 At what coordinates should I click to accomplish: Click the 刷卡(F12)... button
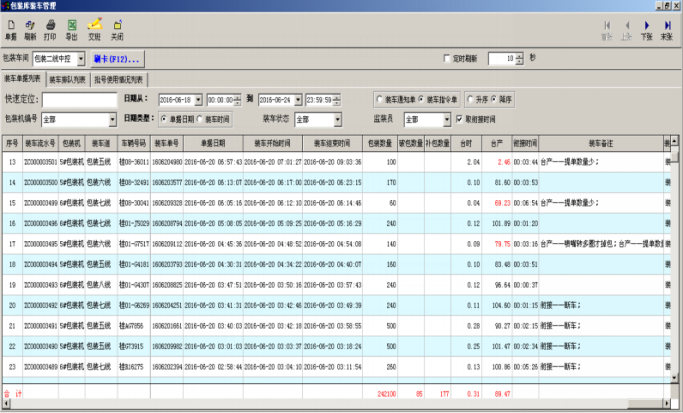(x=118, y=59)
